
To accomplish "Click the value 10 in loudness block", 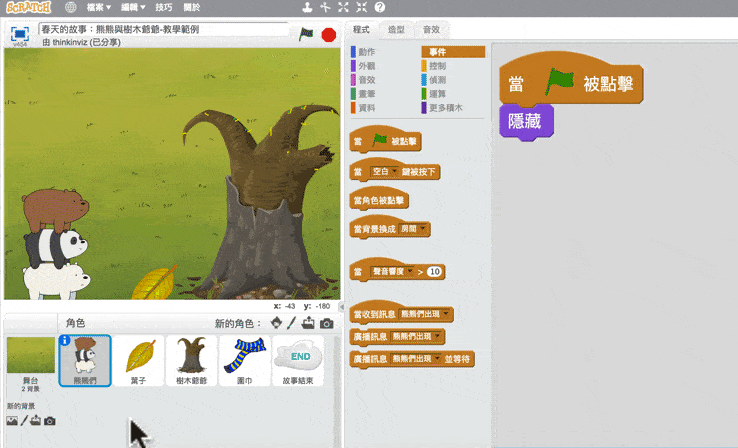I will click(435, 272).
